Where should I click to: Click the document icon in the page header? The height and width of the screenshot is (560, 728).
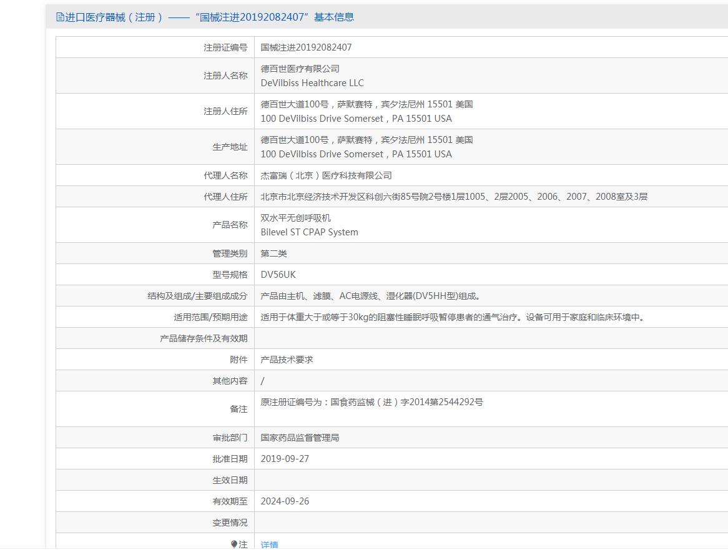[60, 17]
